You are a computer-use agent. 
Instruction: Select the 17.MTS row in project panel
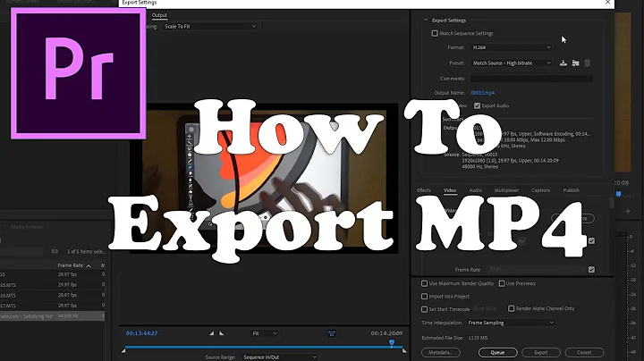coord(52,306)
